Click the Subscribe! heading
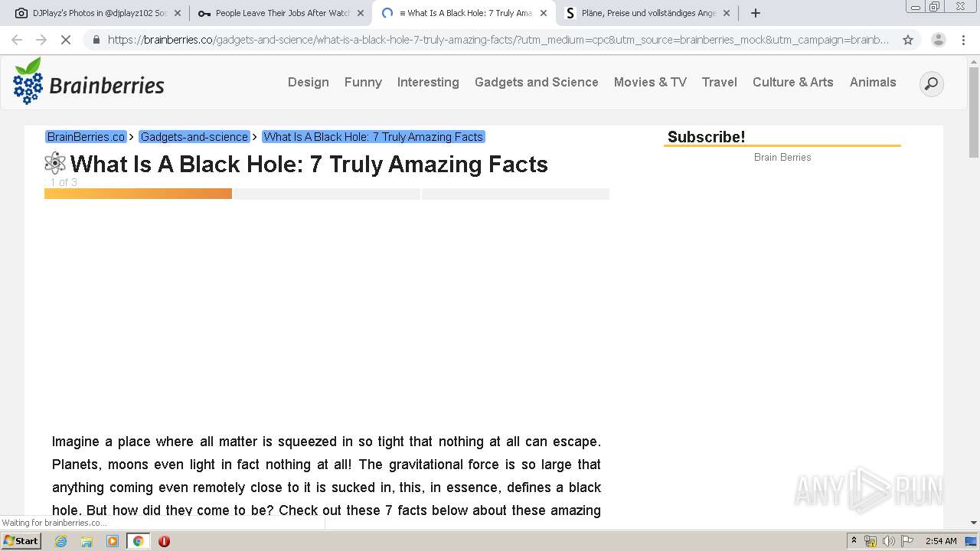 click(706, 137)
